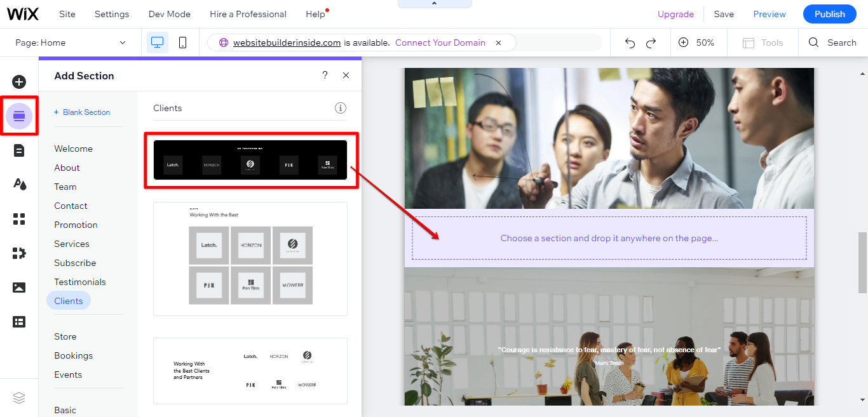The image size is (868, 417).
Task: Open the Page: Home dropdown
Action: pos(70,42)
